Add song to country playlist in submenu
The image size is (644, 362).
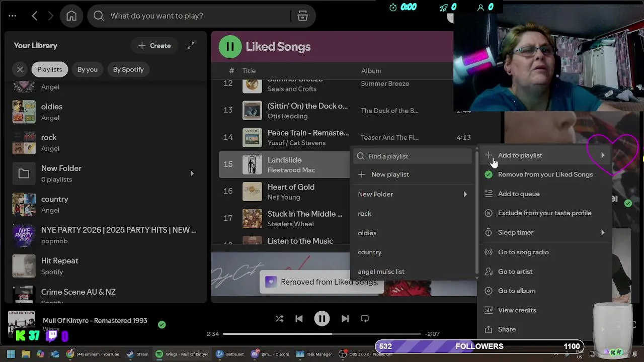pyautogui.click(x=413, y=252)
